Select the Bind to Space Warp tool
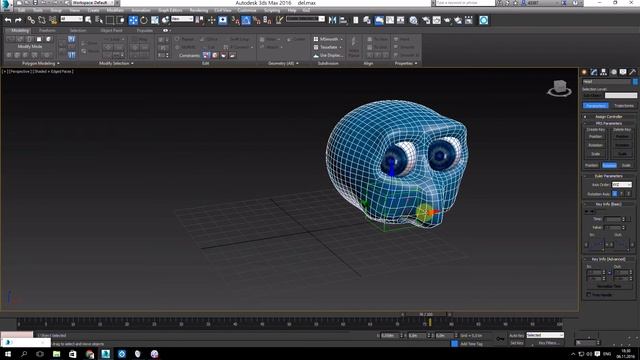The width and height of the screenshot is (640, 360). click(x=53, y=20)
